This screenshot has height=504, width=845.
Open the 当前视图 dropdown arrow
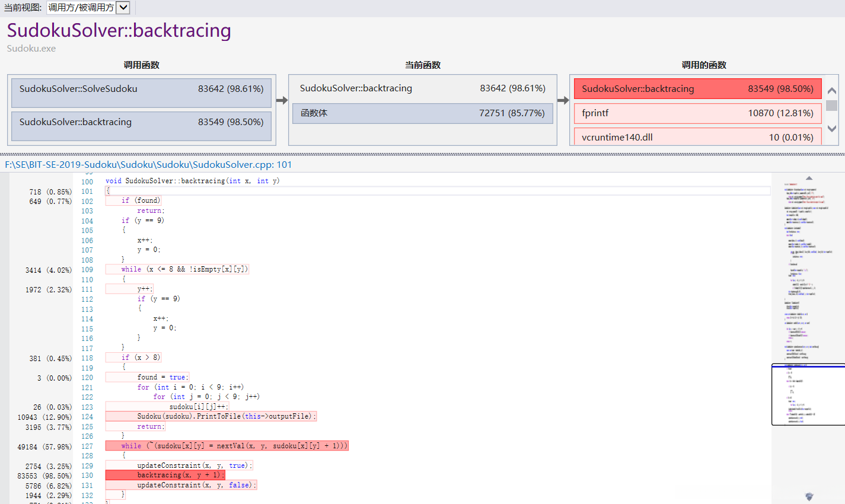(x=123, y=8)
